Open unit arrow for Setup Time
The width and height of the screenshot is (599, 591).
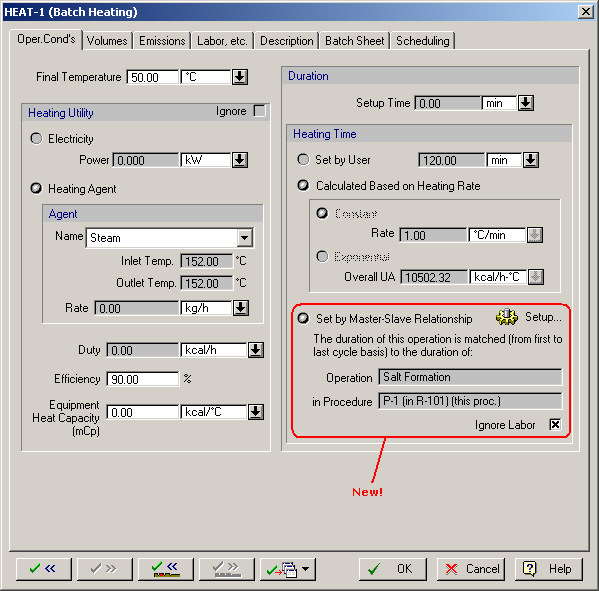coord(526,103)
